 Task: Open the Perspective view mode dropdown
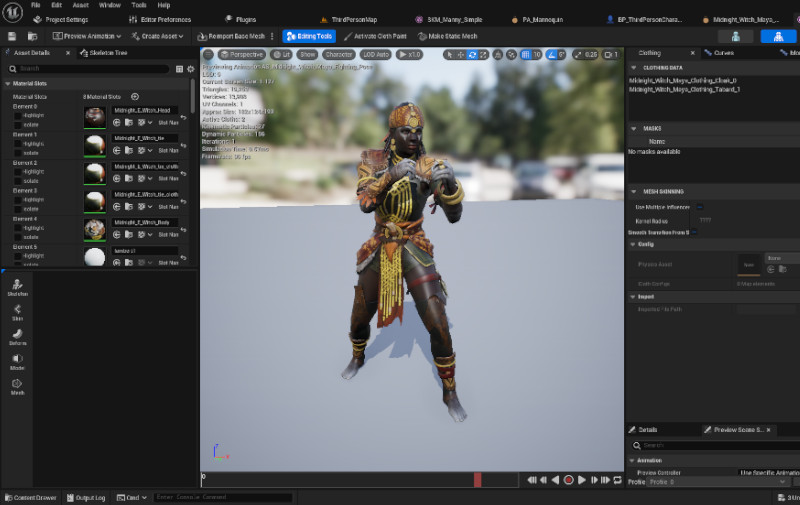(241, 55)
